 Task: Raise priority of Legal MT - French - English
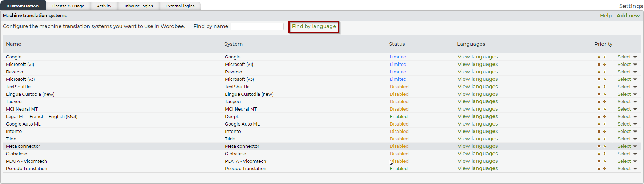[x=599, y=117]
